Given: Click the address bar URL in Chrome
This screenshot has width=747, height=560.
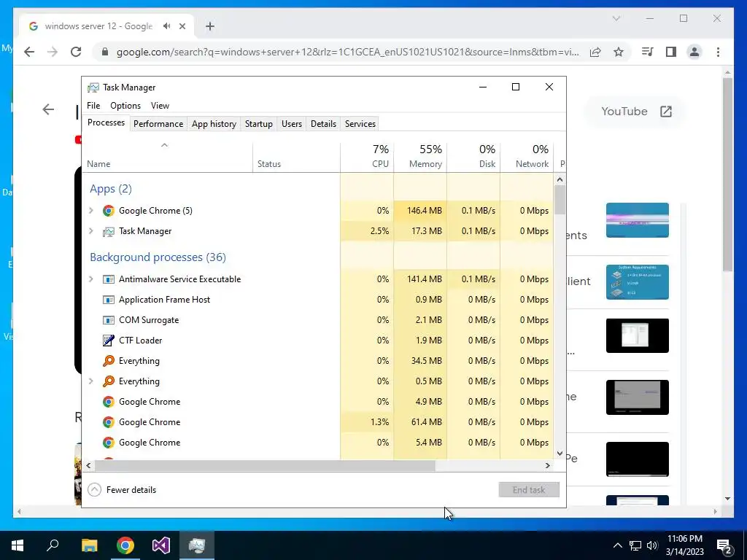Looking at the screenshot, I should point(348,52).
